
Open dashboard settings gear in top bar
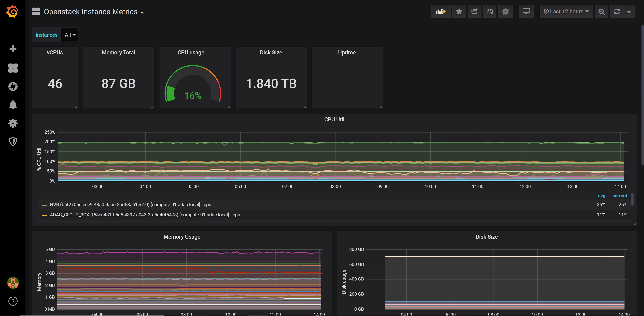click(505, 12)
